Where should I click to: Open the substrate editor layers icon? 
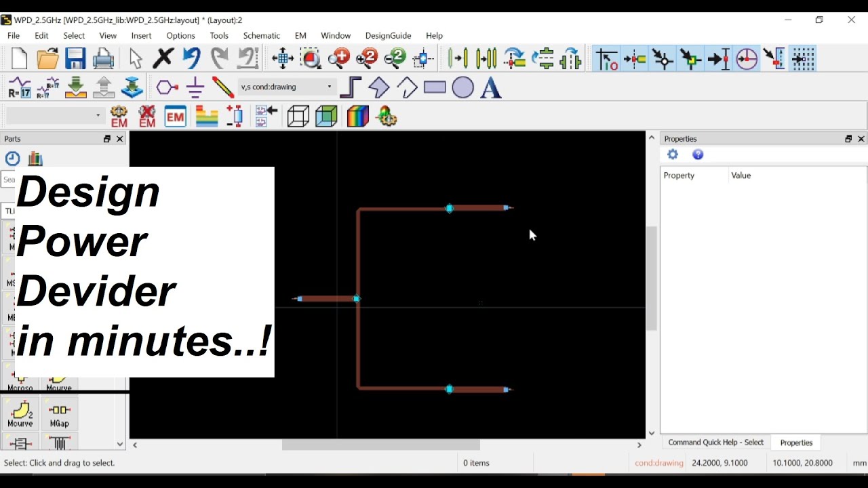[207, 117]
